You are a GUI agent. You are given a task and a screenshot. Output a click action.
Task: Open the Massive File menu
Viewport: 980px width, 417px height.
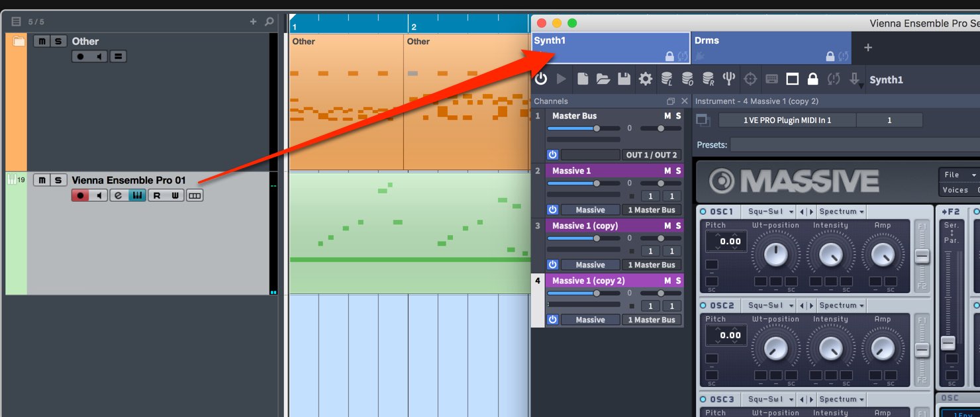coord(959,175)
